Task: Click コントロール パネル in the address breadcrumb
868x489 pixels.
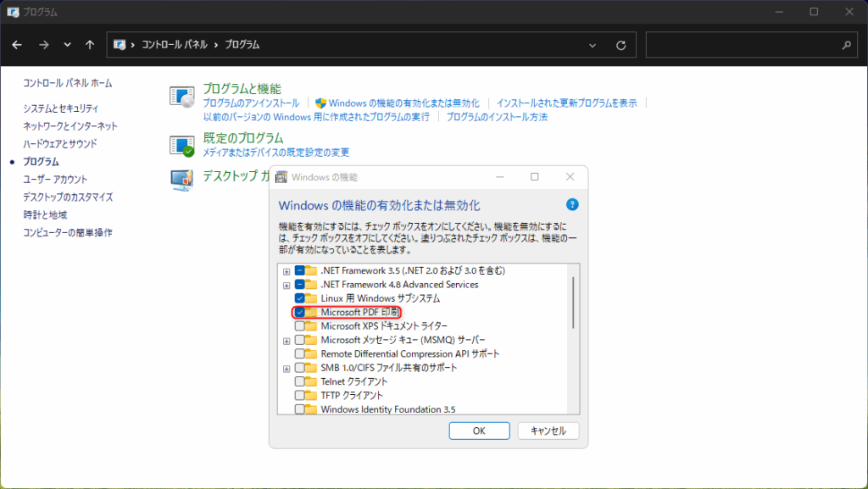Action: click(175, 45)
